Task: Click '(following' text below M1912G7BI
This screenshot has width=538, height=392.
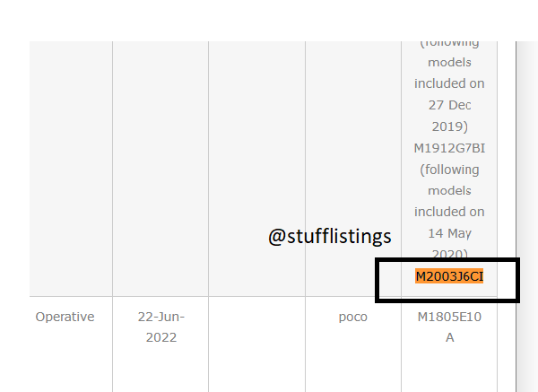Action: click(449, 170)
